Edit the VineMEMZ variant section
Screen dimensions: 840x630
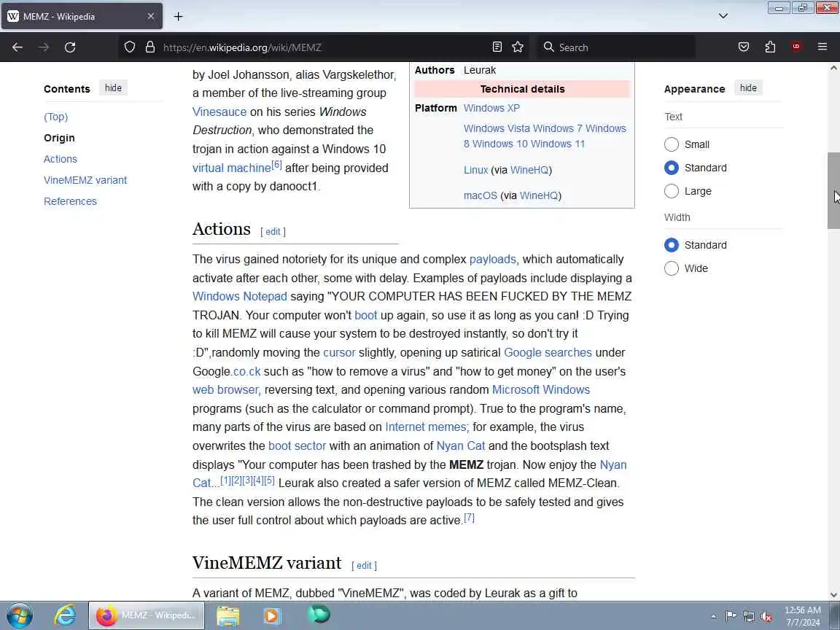click(364, 565)
